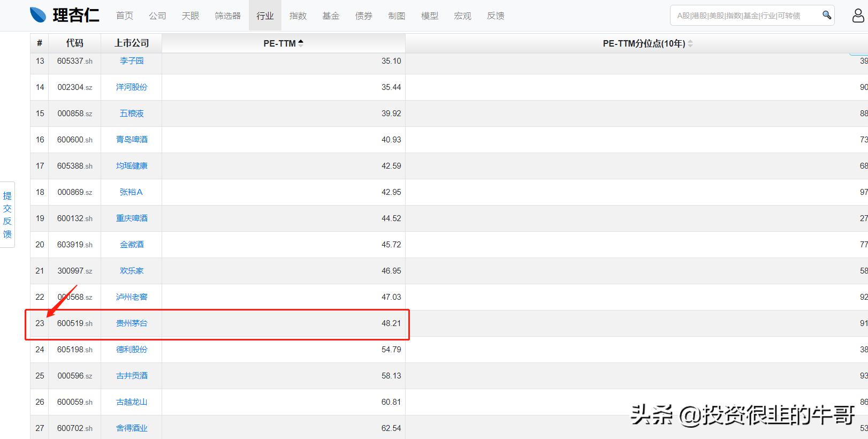Open 均瑶健康 company link
Image resolution: width=868 pixels, height=439 pixels.
click(x=132, y=166)
